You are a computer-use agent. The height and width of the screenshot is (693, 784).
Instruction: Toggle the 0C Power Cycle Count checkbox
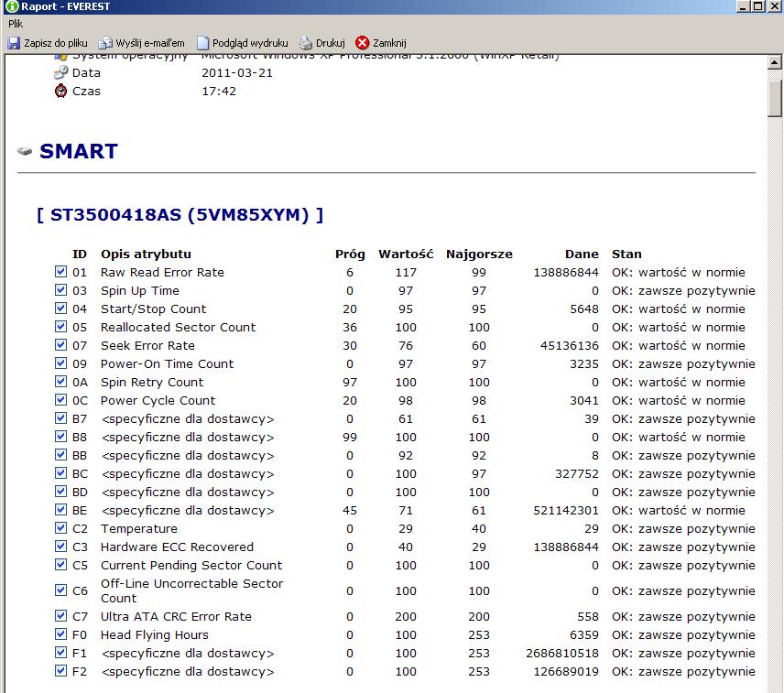[60, 400]
